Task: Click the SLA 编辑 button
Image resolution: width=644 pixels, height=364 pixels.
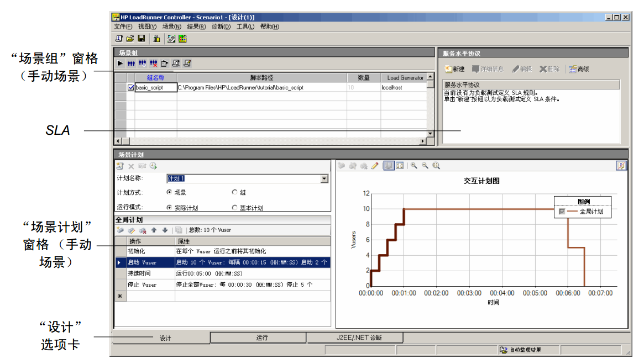Action: [x=522, y=69]
